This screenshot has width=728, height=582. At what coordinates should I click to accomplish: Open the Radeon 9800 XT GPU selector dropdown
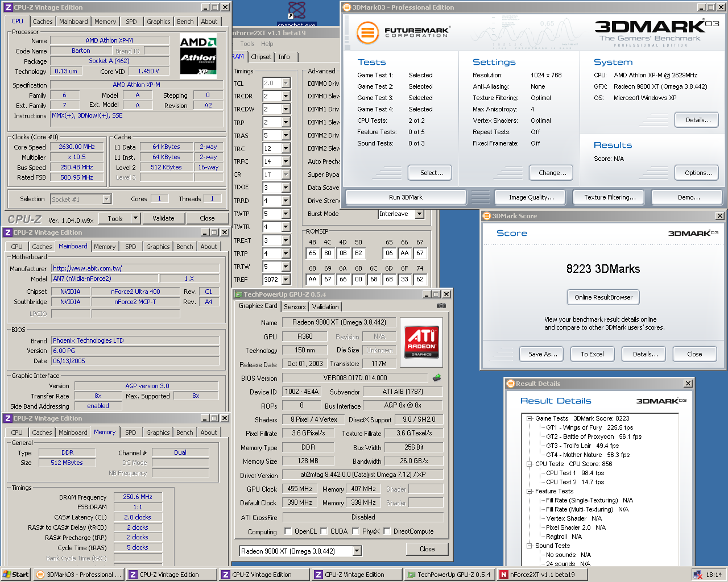pos(357,551)
